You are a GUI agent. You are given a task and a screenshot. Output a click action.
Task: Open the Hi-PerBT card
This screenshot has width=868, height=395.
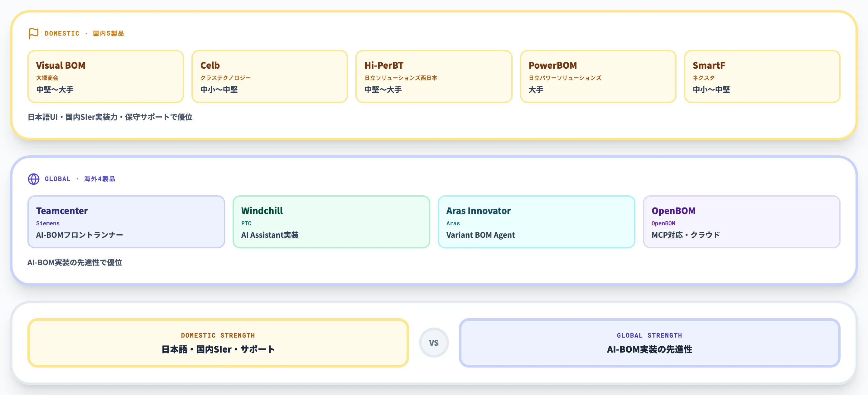(434, 76)
